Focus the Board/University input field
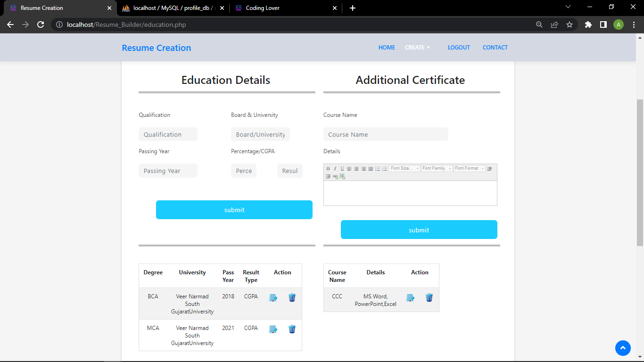644x362 pixels. 260,134
